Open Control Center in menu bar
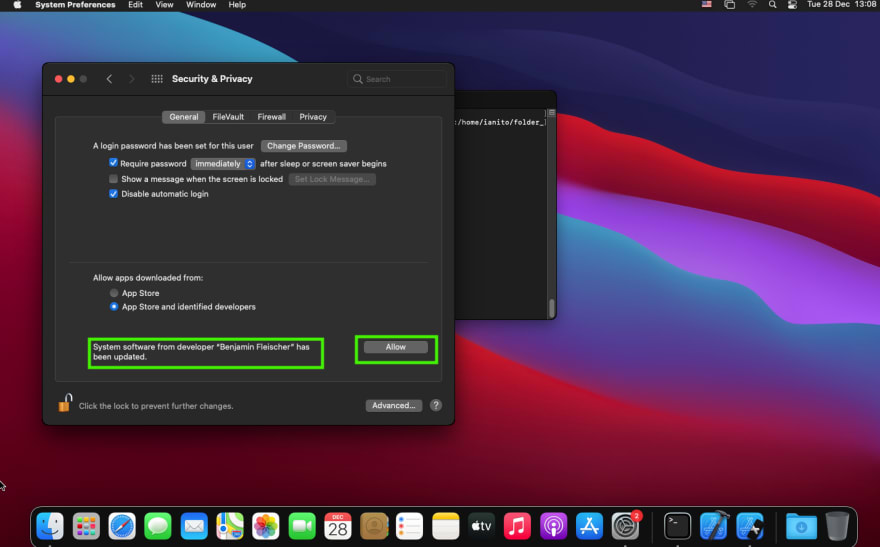The height and width of the screenshot is (547, 880). pyautogui.click(x=792, y=4)
